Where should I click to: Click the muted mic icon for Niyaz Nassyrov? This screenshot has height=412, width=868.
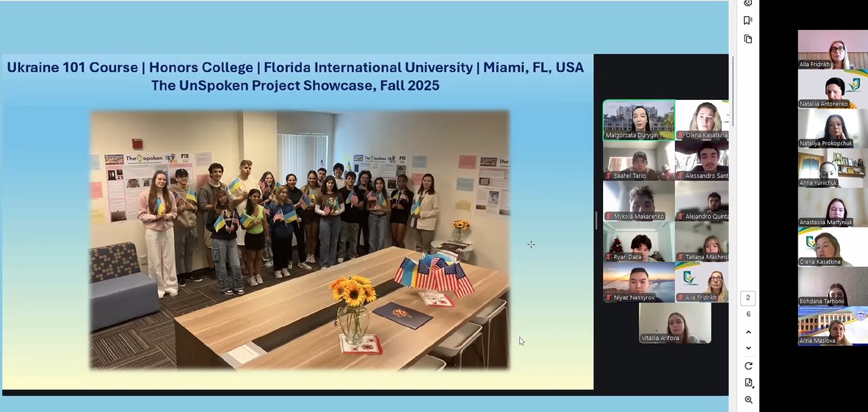click(608, 297)
